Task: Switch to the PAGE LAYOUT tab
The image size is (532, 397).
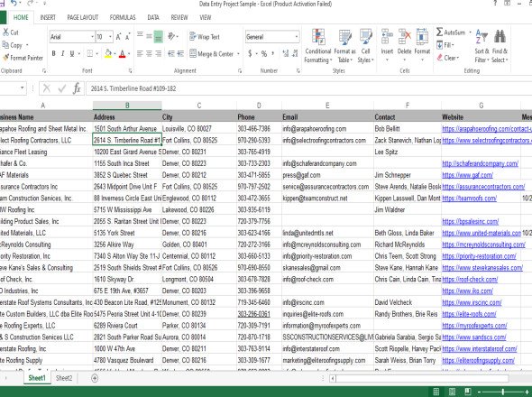Action: pyautogui.click(x=82, y=18)
